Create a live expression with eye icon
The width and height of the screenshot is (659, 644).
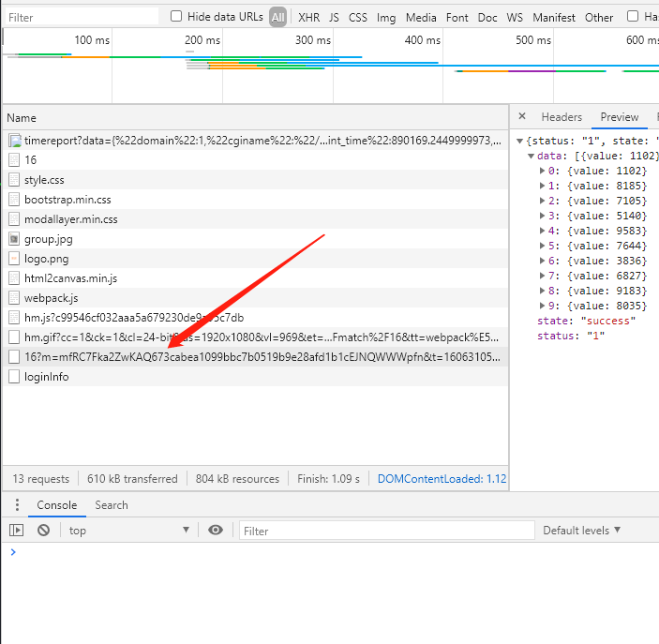(216, 530)
